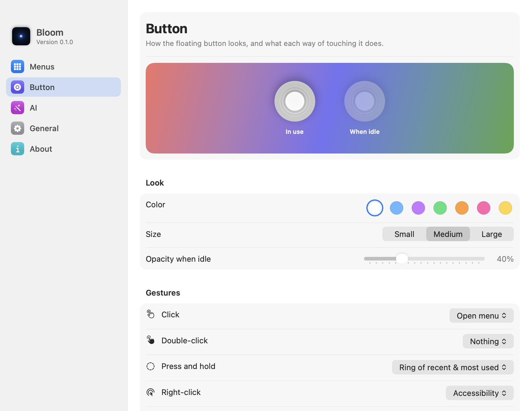Click the 40% opacity value
This screenshot has height=411, width=532.
click(x=505, y=259)
